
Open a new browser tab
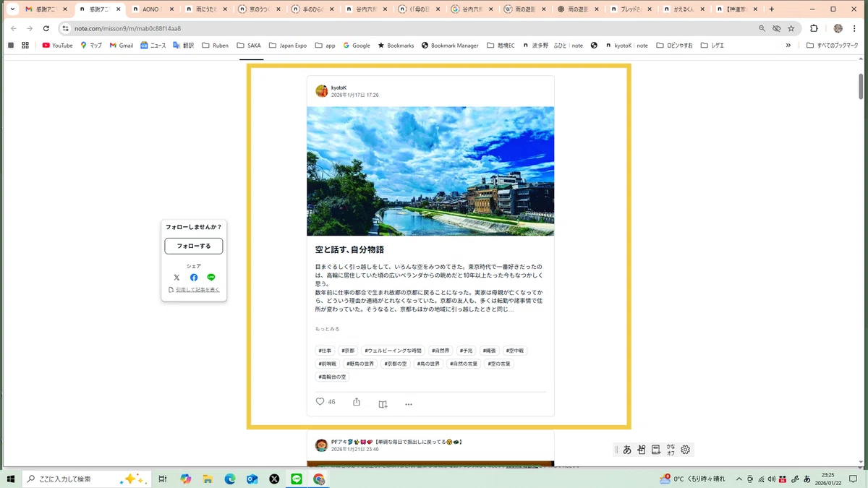[772, 9]
